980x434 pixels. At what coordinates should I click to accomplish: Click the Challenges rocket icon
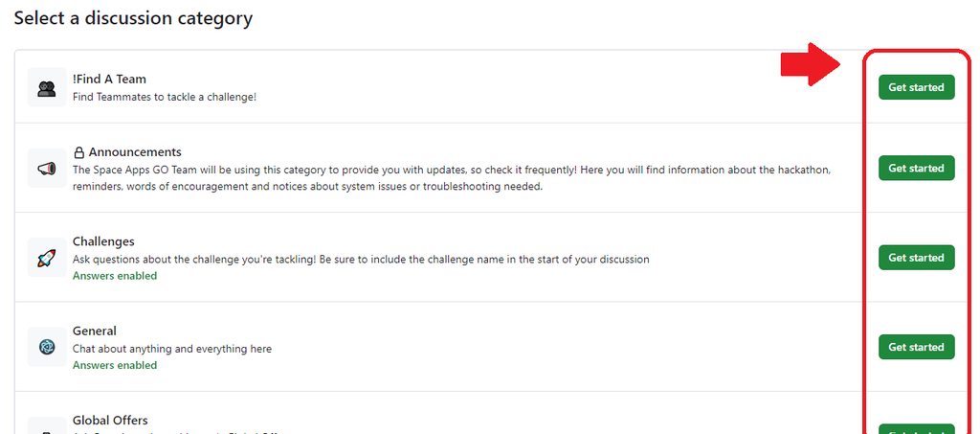tap(47, 258)
